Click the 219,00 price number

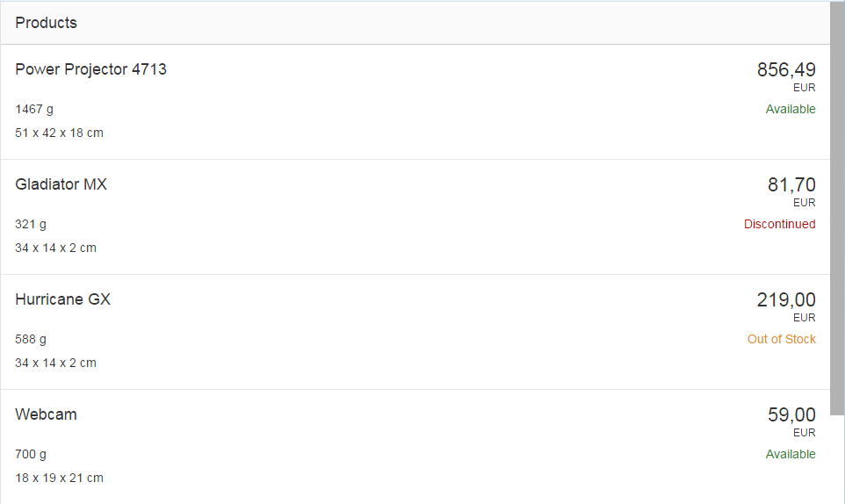pos(786,300)
